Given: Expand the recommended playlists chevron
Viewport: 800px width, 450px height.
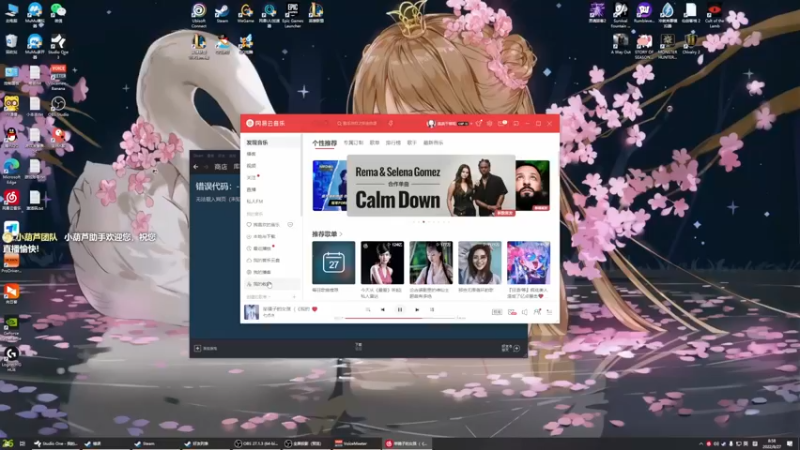Looking at the screenshot, I should [341, 234].
